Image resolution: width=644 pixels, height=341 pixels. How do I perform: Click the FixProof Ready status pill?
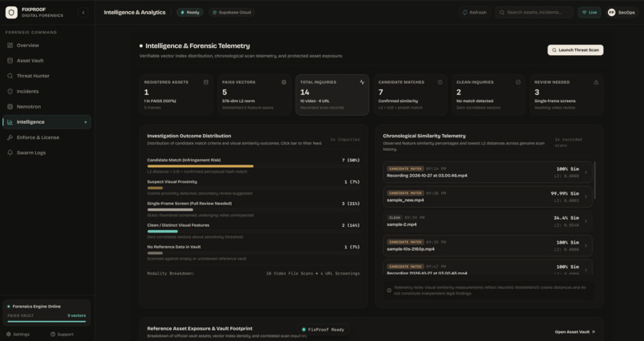(324, 330)
